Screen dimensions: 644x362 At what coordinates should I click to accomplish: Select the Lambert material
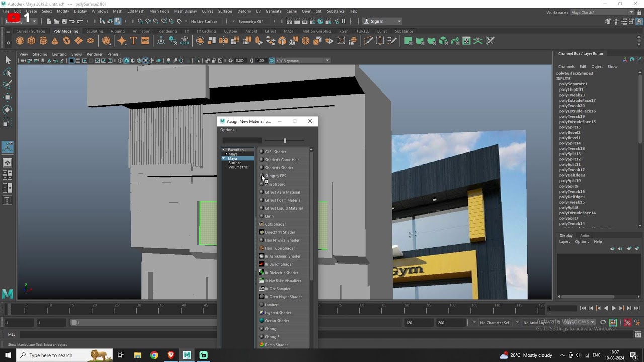click(272, 305)
